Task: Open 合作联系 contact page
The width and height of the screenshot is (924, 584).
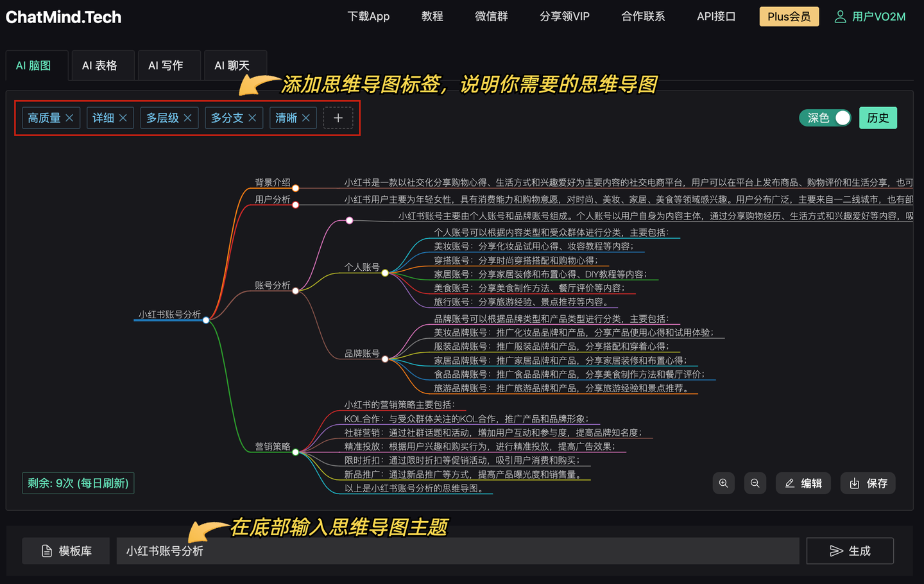Action: 643,16
